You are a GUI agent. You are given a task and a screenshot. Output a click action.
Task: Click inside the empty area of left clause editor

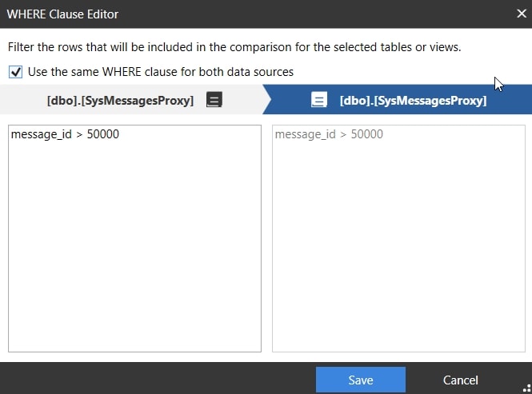pyautogui.click(x=134, y=244)
